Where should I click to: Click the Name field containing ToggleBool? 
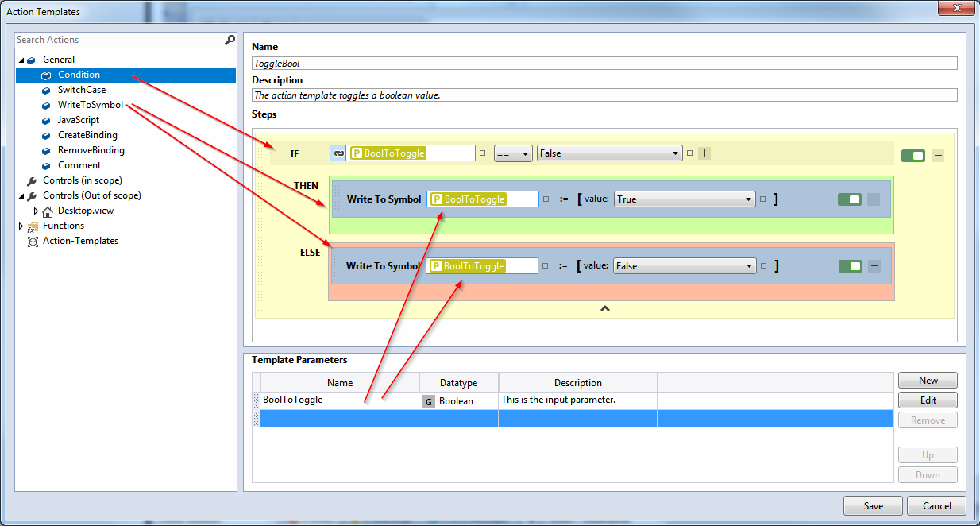pyautogui.click(x=604, y=63)
